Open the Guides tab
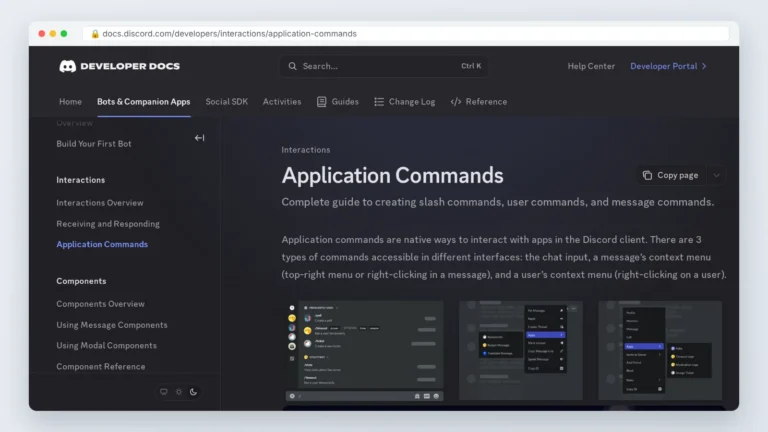This screenshot has width=768, height=432. tap(338, 102)
